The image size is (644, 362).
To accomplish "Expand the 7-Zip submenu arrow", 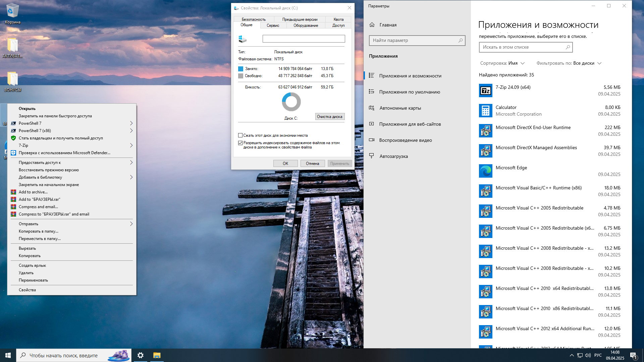I will click(131, 145).
